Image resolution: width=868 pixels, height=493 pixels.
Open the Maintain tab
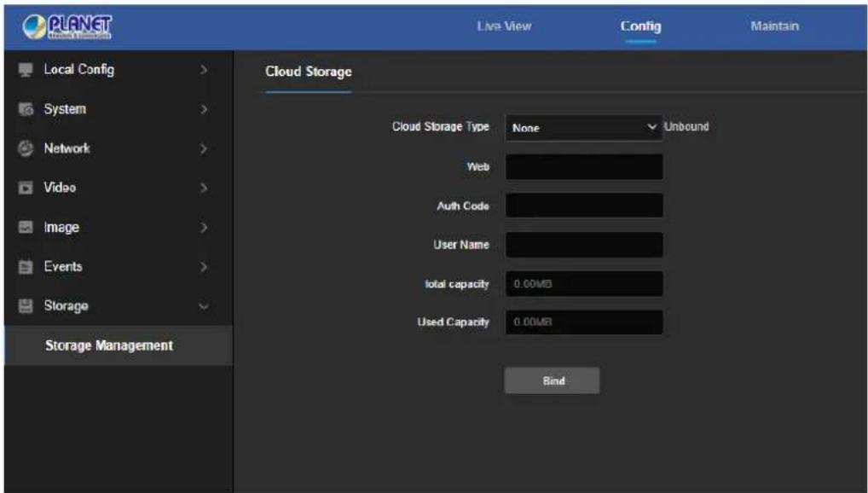pos(774,26)
